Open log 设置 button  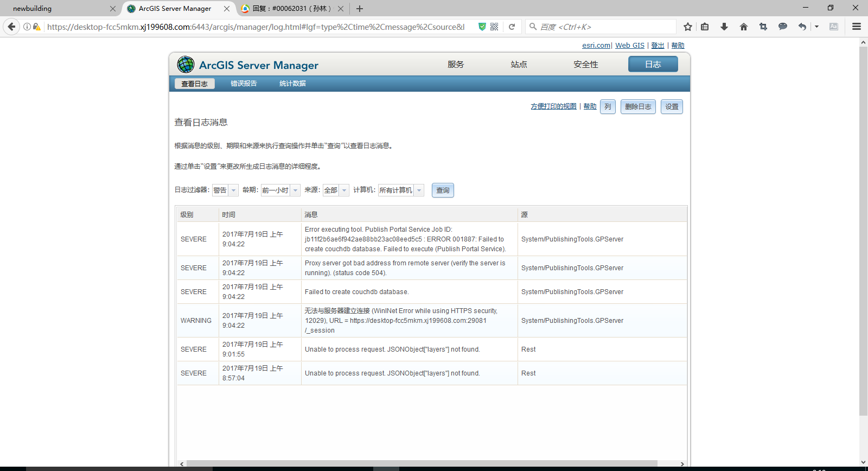[672, 106]
